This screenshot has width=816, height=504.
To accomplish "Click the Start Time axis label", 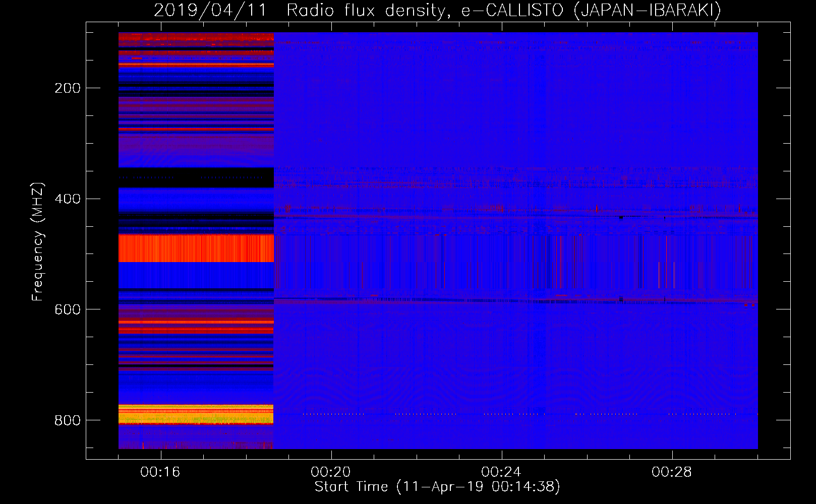I will point(437,487).
